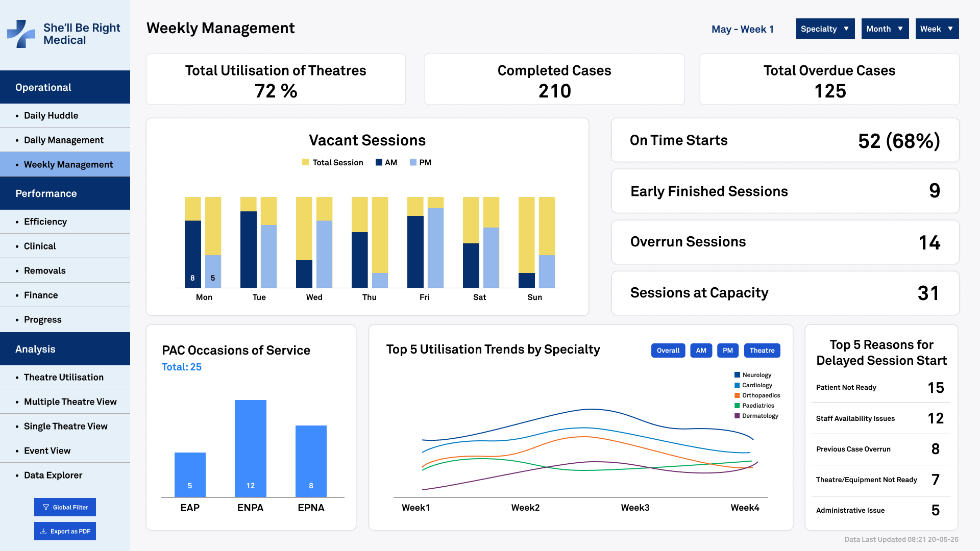Screen dimensions: 980x551
Task: Click the Export as PDF button
Action: coord(65,531)
